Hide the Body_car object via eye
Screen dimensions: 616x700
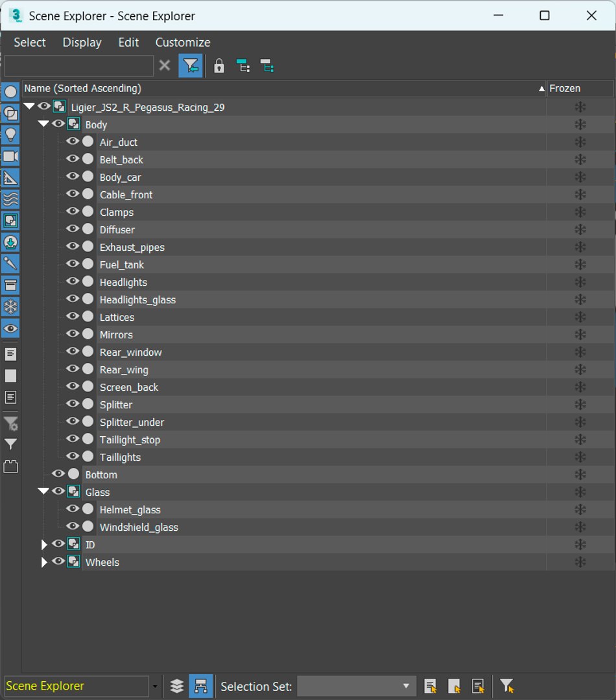click(x=73, y=176)
